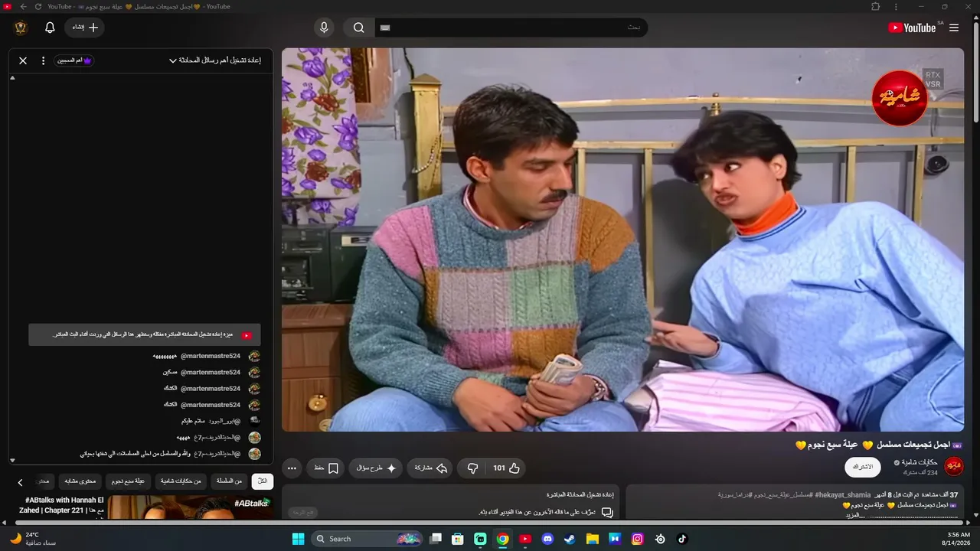Image resolution: width=980 pixels, height=551 pixels.
Task: Open the YouTube home logo
Action: point(912,28)
